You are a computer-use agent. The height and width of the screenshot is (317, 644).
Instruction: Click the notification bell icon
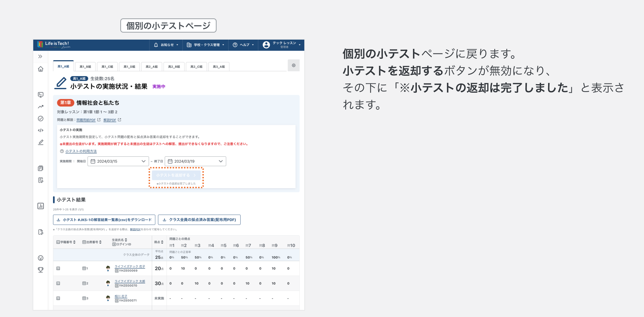[x=156, y=45]
